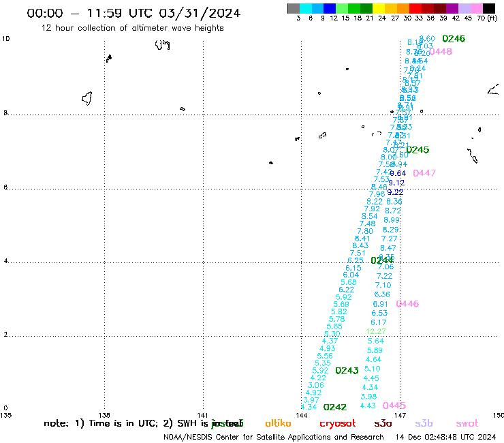
Task: Select the dark blue wave height 9.12
Action: pos(396,183)
